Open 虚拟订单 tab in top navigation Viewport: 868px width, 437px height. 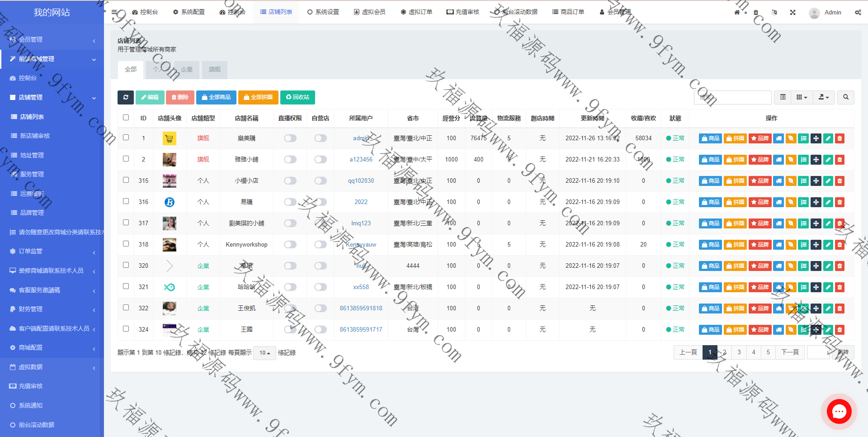pyautogui.click(x=416, y=12)
